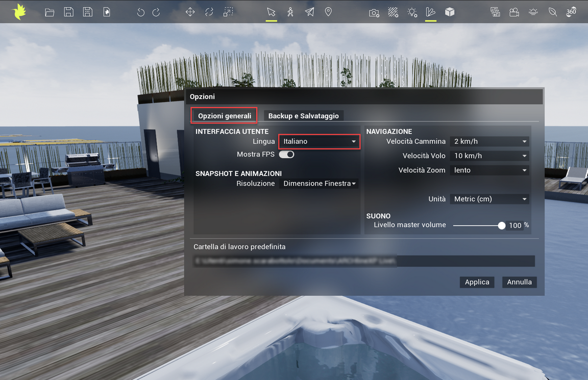Image resolution: width=588 pixels, height=380 pixels.
Task: Open the Lingua dropdown showing Italiano
Action: tap(319, 142)
